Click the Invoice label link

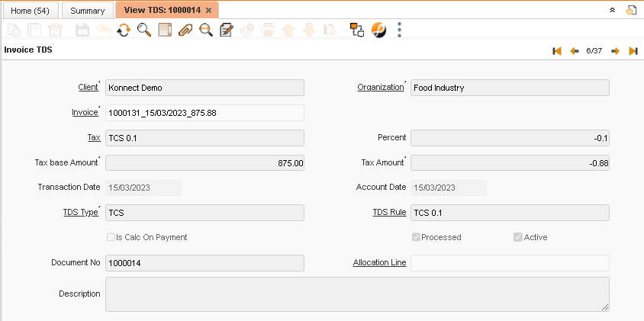(85, 112)
